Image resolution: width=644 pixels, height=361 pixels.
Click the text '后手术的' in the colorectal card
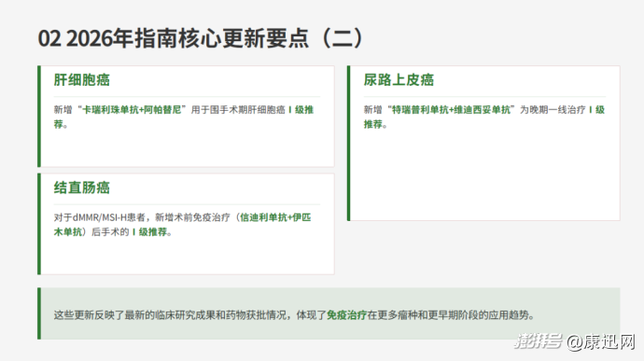[x=110, y=232]
